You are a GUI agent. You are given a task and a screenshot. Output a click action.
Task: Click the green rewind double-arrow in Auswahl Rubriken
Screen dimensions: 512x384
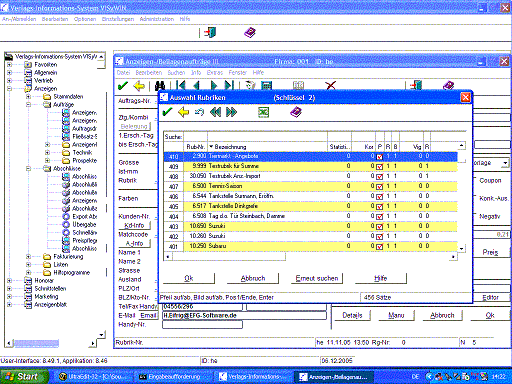pos(215,112)
